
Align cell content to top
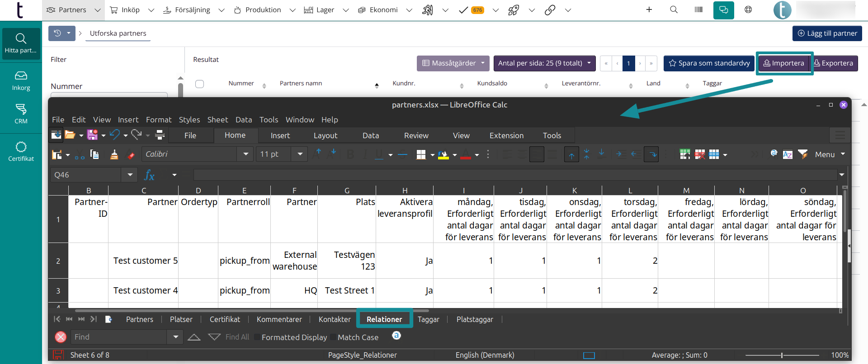(x=571, y=154)
